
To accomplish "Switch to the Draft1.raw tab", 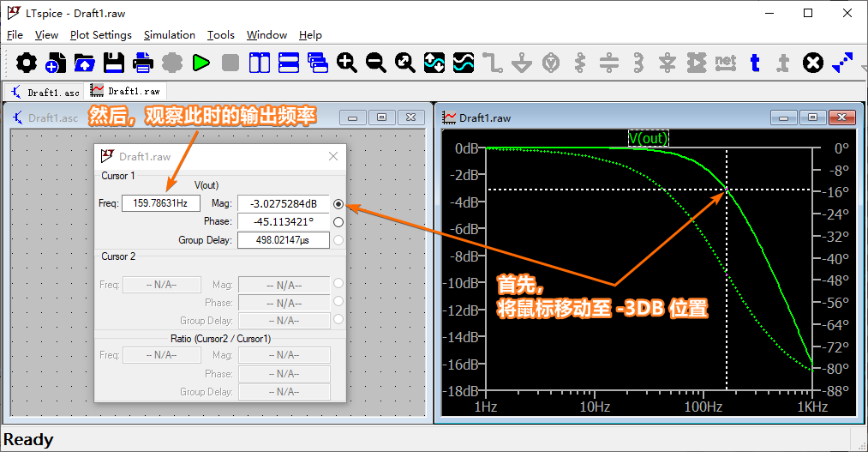I will pyautogui.click(x=126, y=91).
